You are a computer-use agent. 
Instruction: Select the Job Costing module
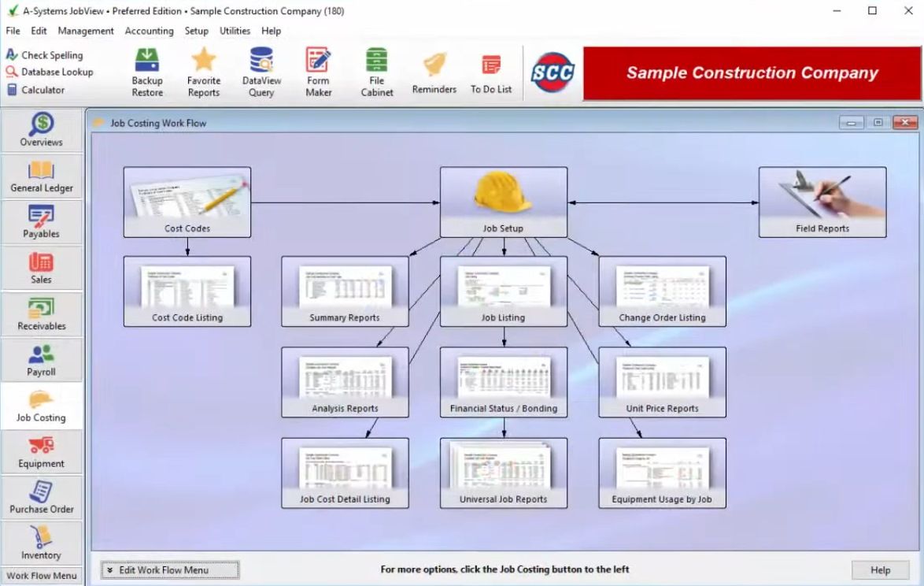(41, 406)
